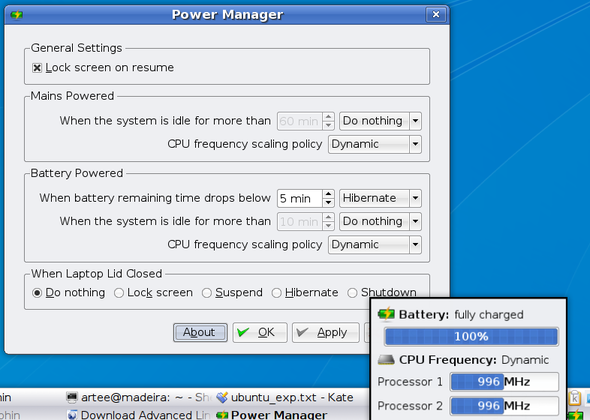Click the terminal icon on the artee@madeira taskbar entry
Image resolution: width=590 pixels, height=420 pixels.
(x=71, y=397)
